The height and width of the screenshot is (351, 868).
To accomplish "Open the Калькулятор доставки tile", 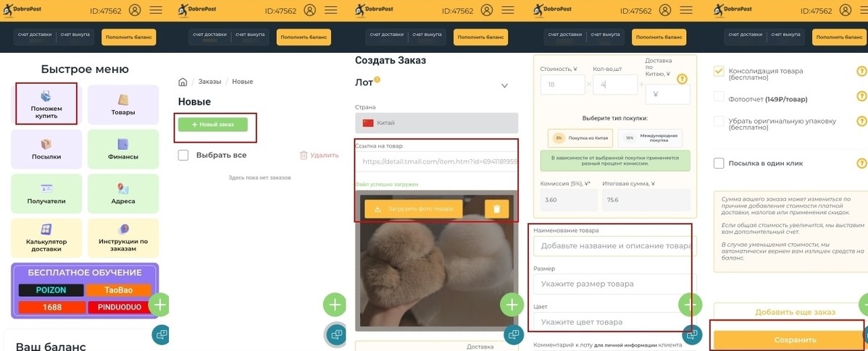I will coord(46,238).
